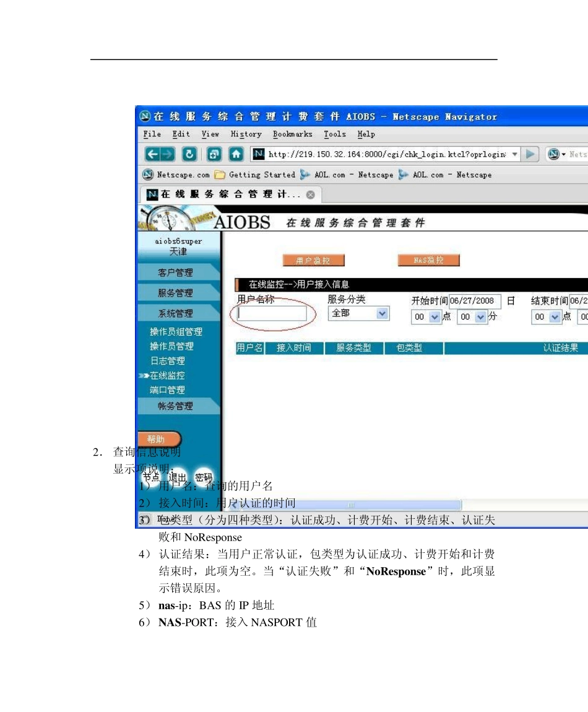Open the Edit menu
Image resolution: width=588 pixels, height=712 pixels.
(x=181, y=134)
